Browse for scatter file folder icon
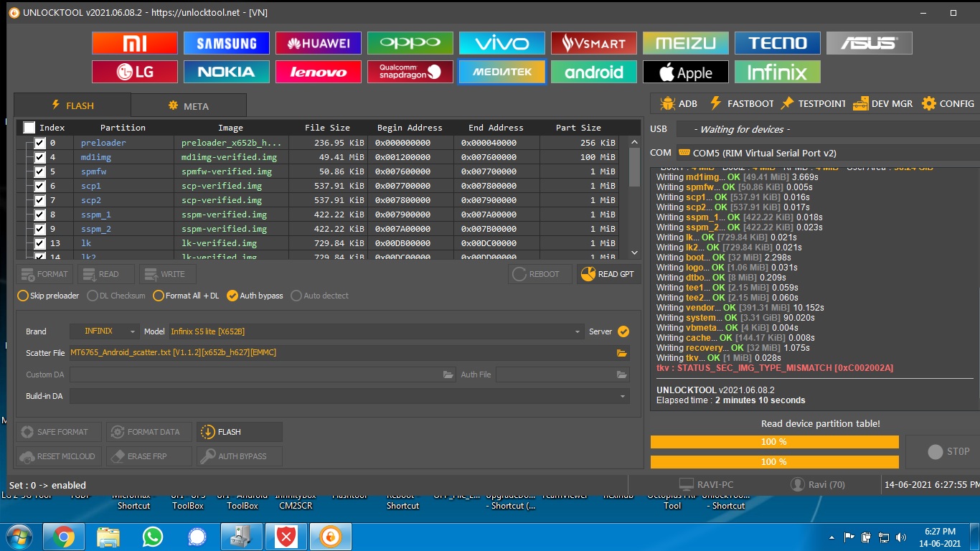 (622, 353)
